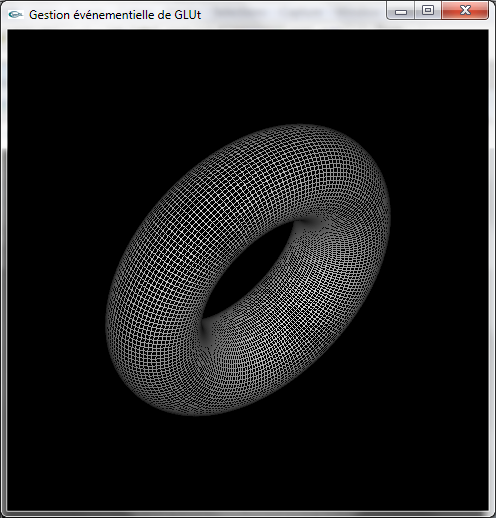Click empty title bar space beside minimize button
This screenshot has height=518, width=496.
(x=293, y=14)
